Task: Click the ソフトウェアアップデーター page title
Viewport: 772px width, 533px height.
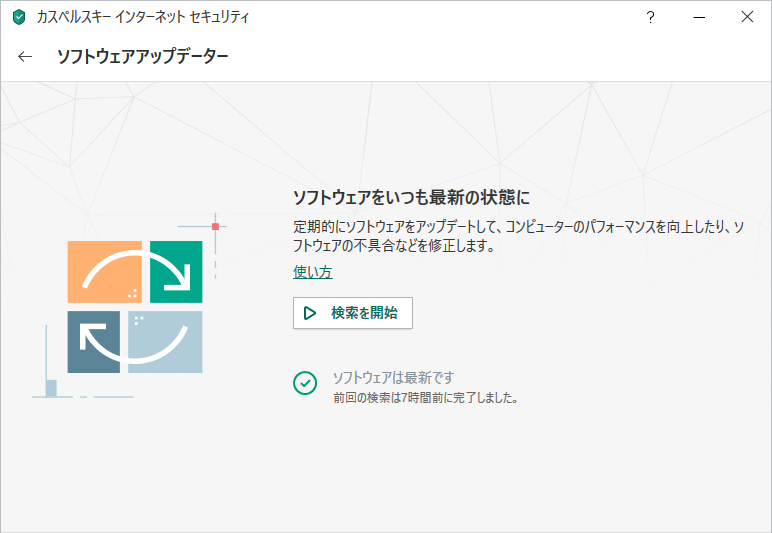Action: (143, 57)
